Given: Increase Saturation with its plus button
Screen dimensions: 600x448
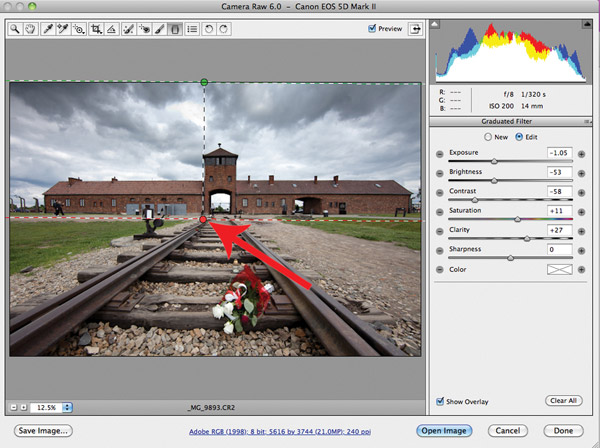Looking at the screenshot, I should point(581,212).
